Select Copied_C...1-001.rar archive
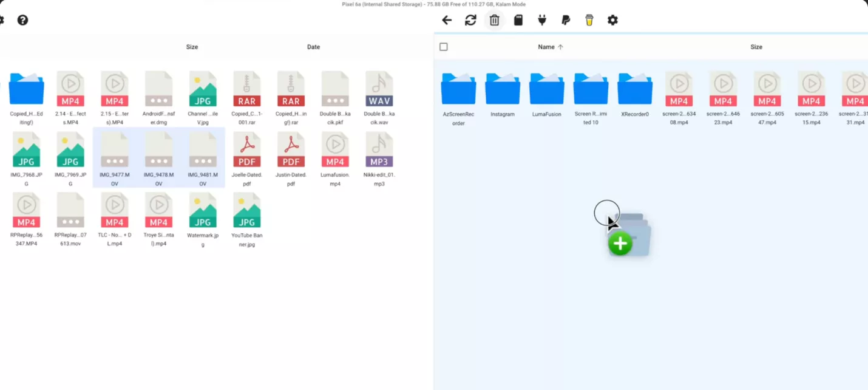Viewport: 868px width, 390px height. 247,99
